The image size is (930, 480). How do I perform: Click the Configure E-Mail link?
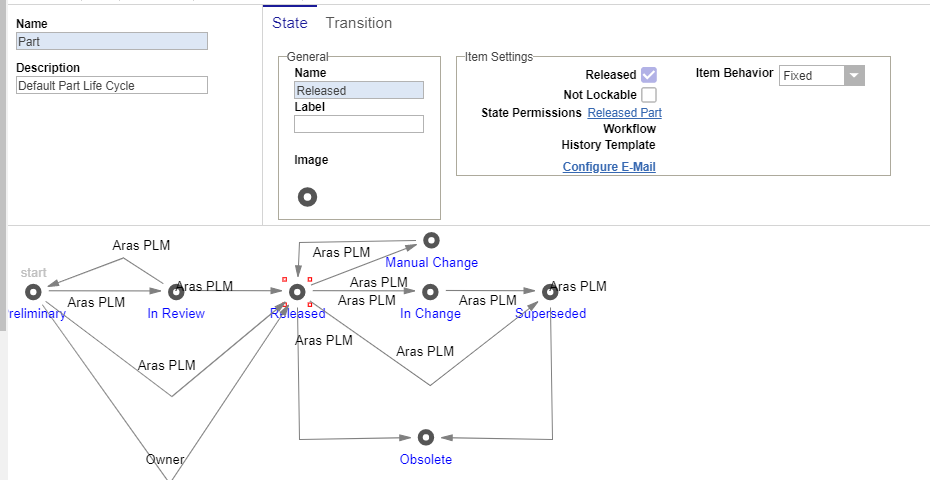click(609, 167)
